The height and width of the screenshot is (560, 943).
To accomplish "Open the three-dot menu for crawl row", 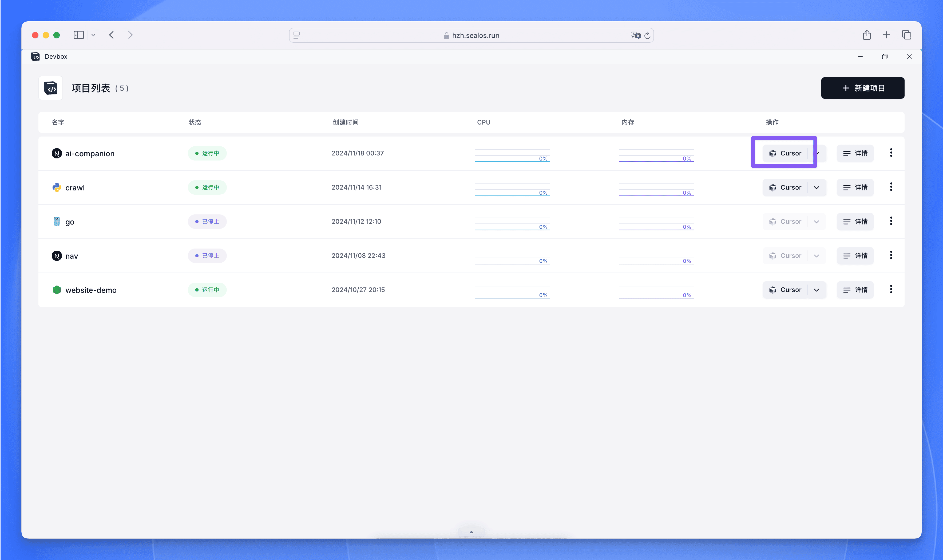I will pos(891,187).
